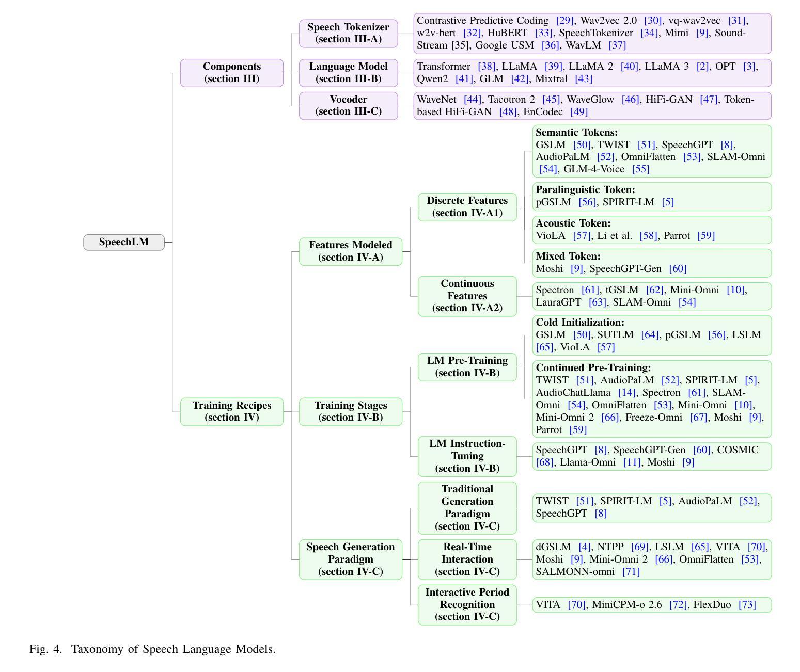The width and height of the screenshot is (800, 672).
Task: Select the Components (section III) node
Action: (x=232, y=73)
